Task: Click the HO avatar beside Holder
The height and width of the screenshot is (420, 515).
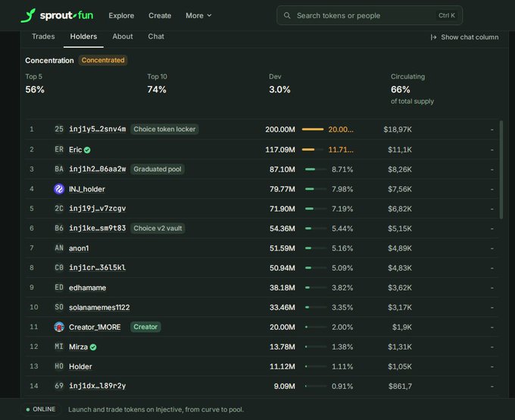Action: (59, 366)
